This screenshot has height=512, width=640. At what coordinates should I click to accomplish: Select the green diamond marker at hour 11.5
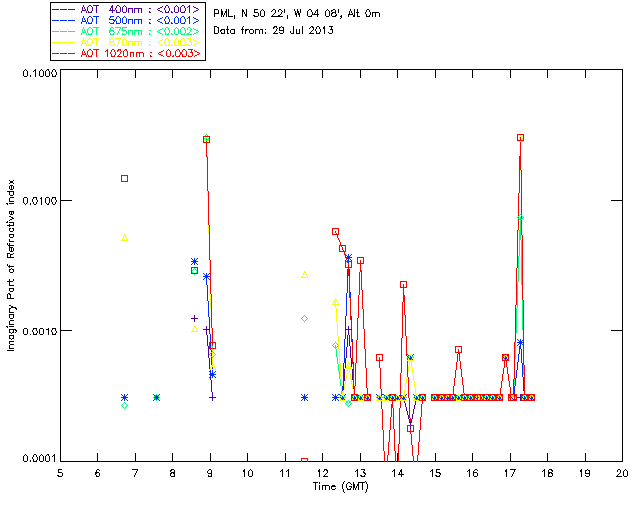304,318
